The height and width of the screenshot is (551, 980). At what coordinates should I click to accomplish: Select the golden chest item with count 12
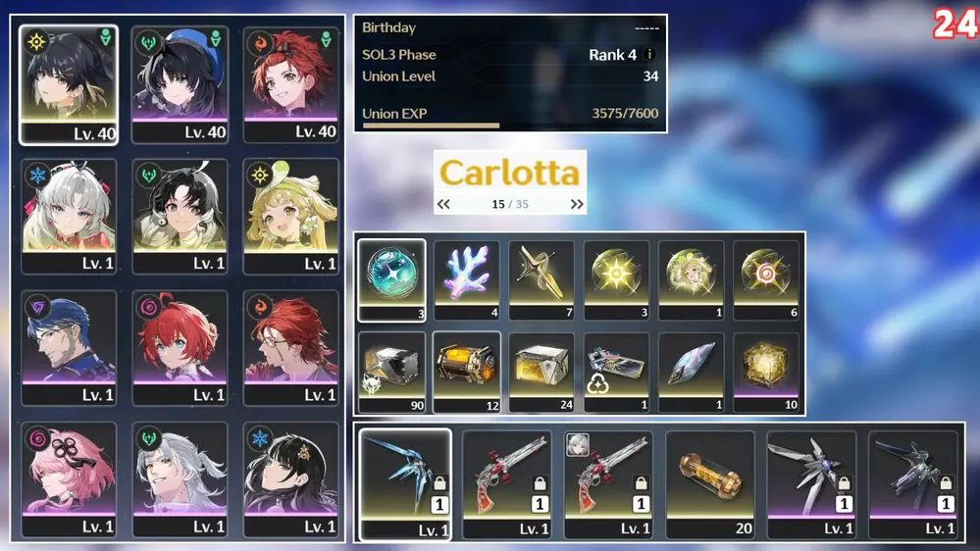(x=467, y=373)
